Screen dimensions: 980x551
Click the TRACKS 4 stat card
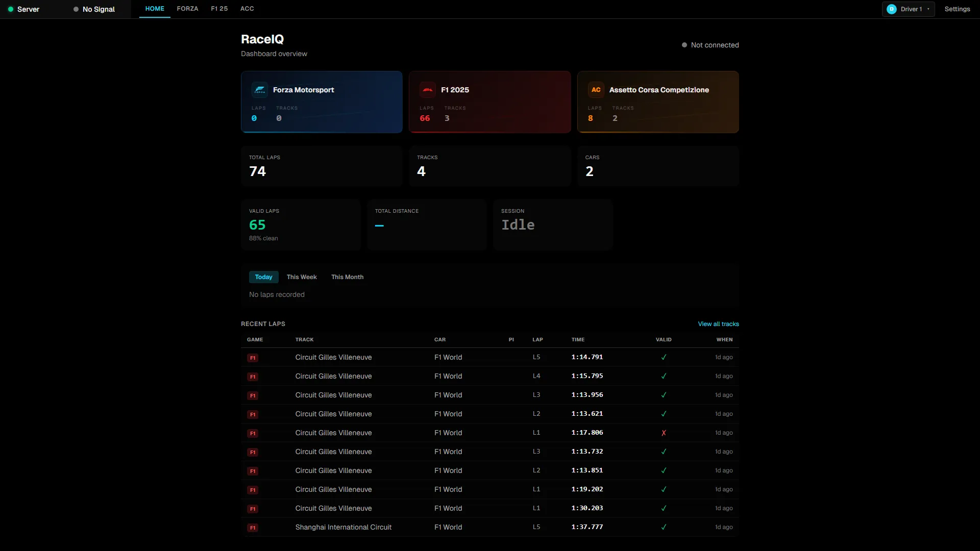pos(489,166)
